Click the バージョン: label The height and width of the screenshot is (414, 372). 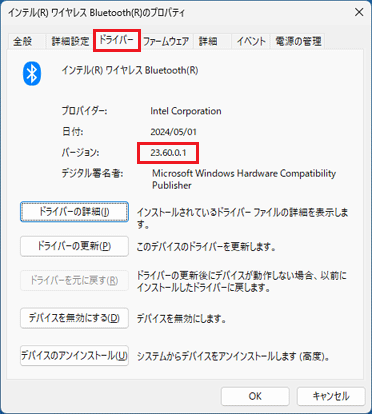[x=80, y=153]
